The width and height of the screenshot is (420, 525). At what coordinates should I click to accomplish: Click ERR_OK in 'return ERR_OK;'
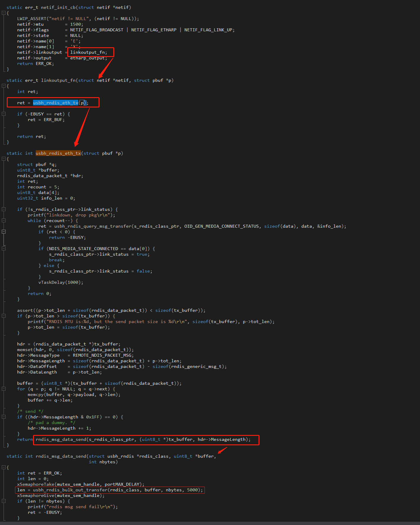tap(44, 63)
